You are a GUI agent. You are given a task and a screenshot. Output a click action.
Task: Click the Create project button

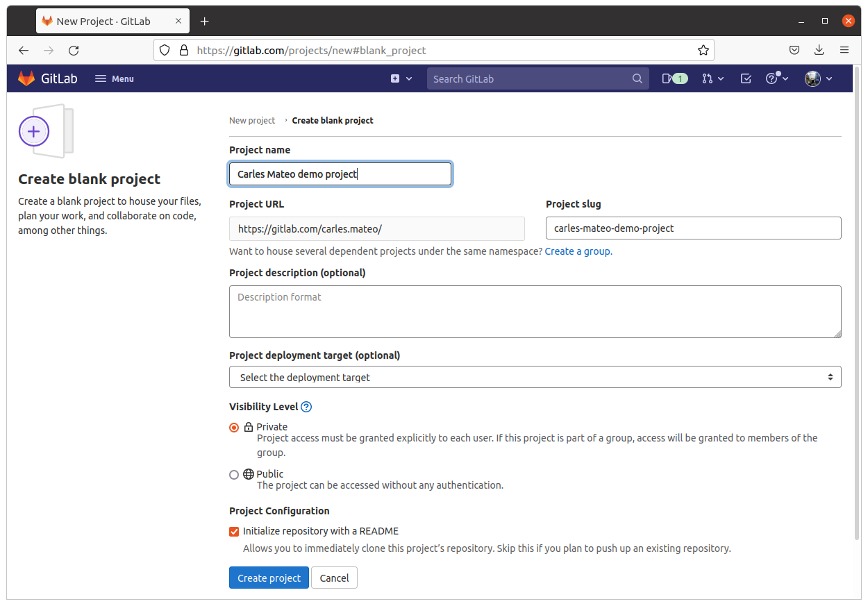269,578
